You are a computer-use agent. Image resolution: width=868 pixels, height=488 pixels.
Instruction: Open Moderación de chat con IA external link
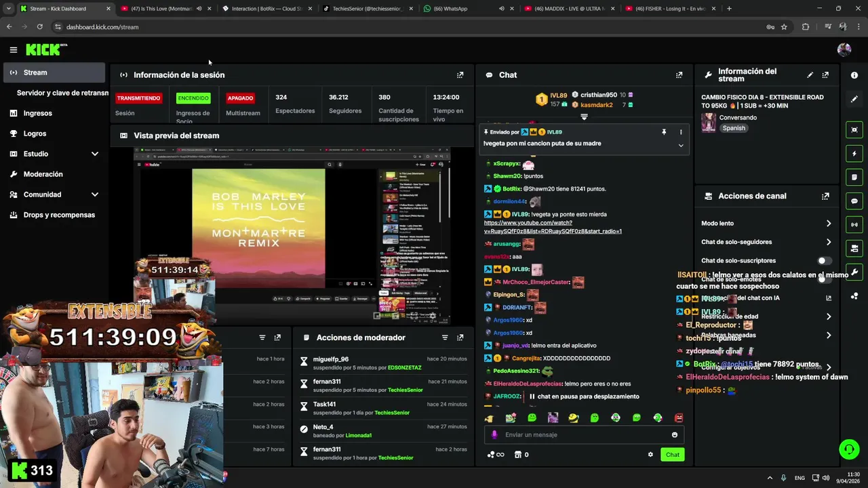tap(828, 298)
